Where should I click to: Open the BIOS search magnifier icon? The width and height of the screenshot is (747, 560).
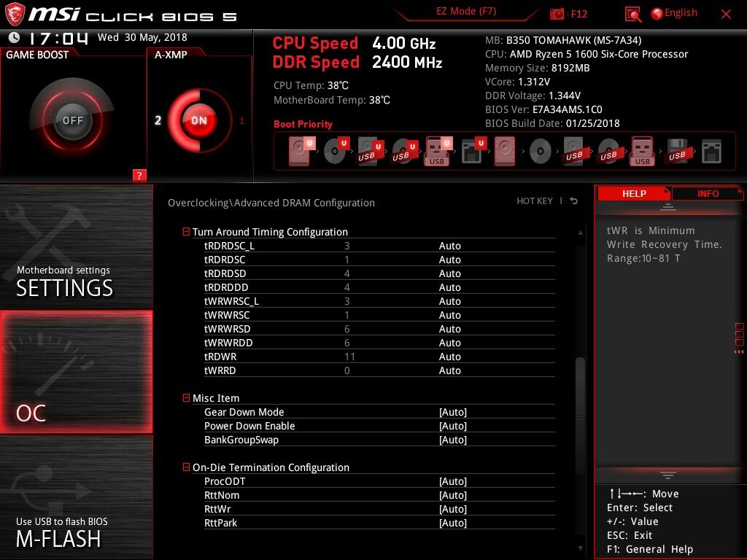click(632, 15)
